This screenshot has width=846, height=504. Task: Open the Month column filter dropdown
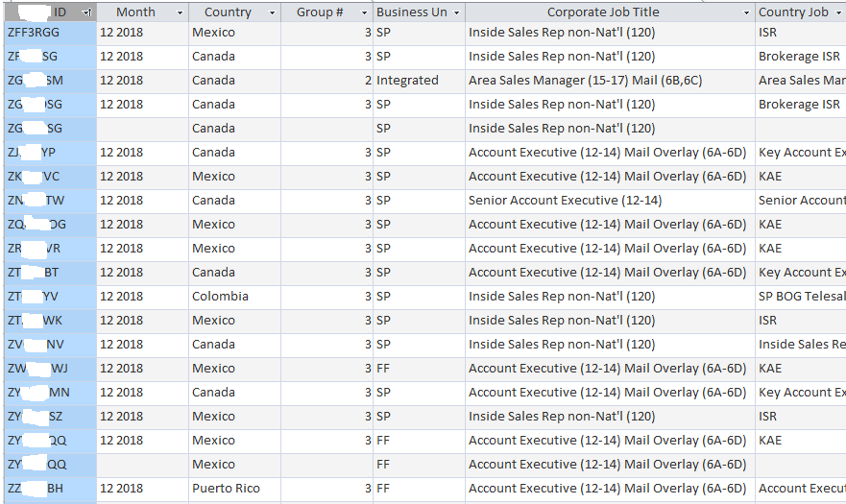tap(180, 12)
